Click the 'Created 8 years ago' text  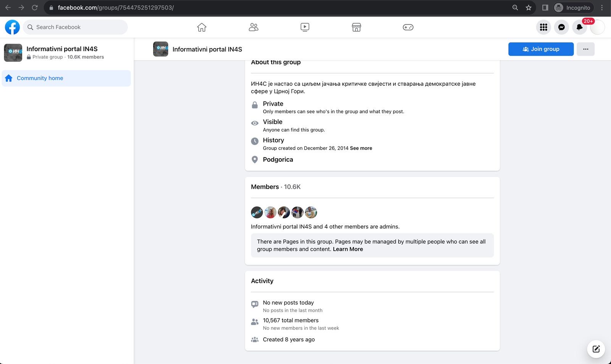point(289,340)
